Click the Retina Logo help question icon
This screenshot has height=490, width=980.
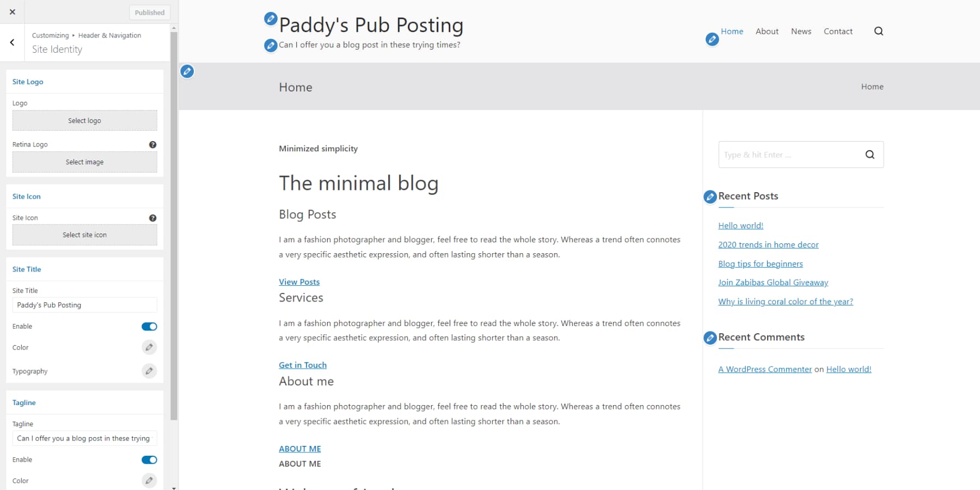coord(152,145)
